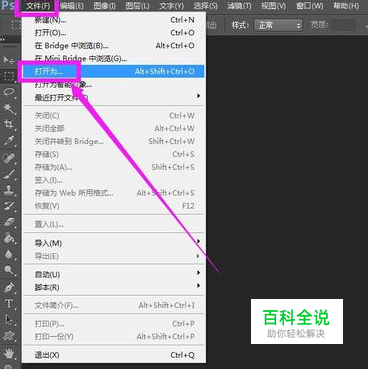Screen dimensions: 368x369
Task: Select the Path Selection tool
Action: tap(9, 319)
